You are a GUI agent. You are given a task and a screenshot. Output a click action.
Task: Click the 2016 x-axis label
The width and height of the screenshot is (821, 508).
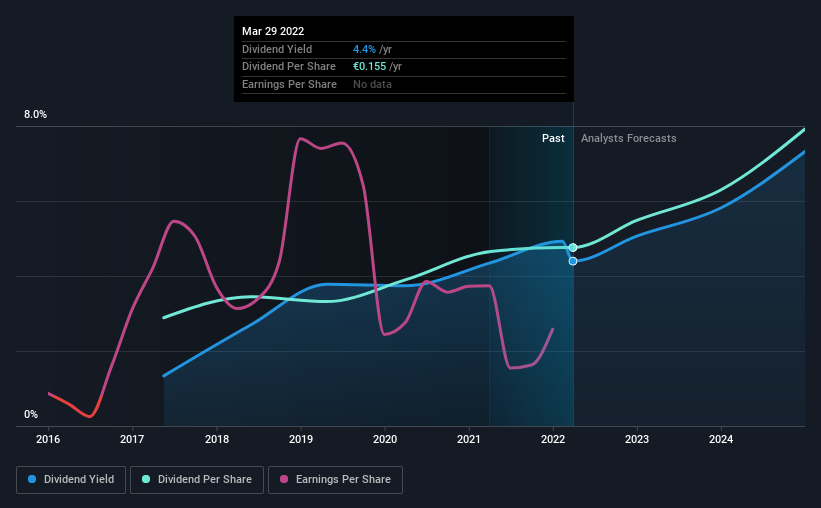pyautogui.click(x=48, y=439)
